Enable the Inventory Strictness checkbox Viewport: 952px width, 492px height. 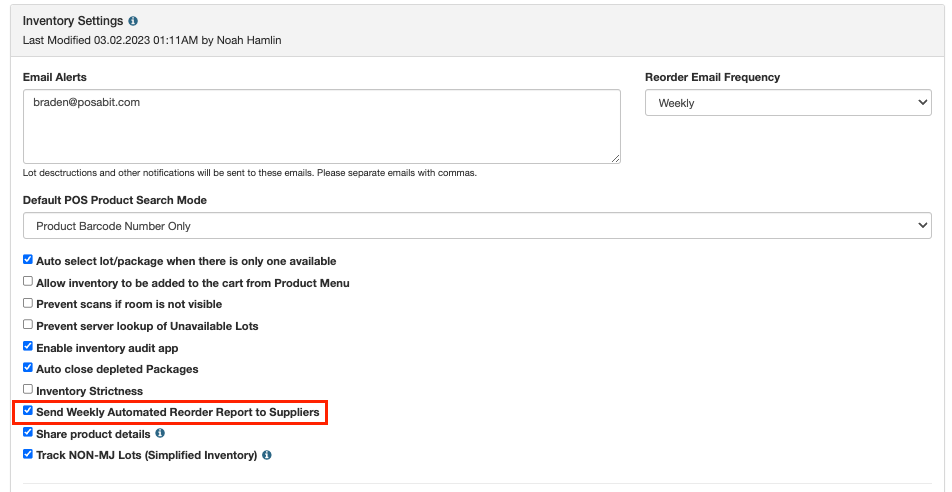pos(28,389)
